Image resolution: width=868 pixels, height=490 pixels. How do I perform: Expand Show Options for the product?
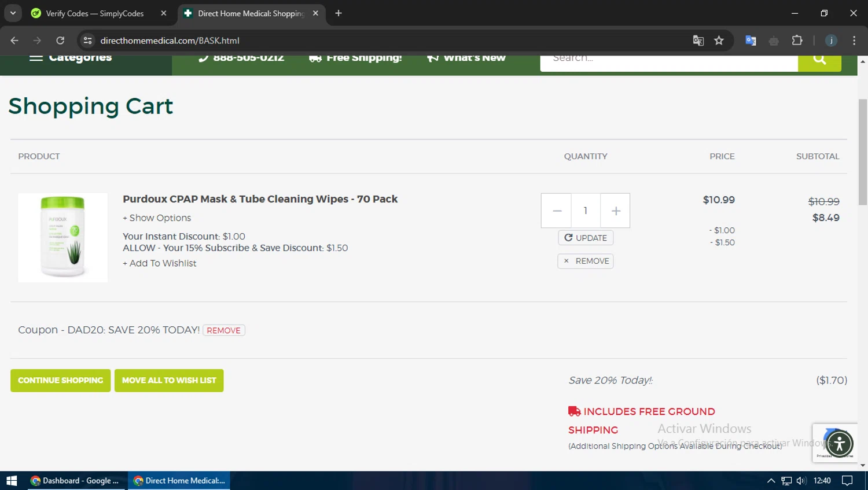coord(157,218)
